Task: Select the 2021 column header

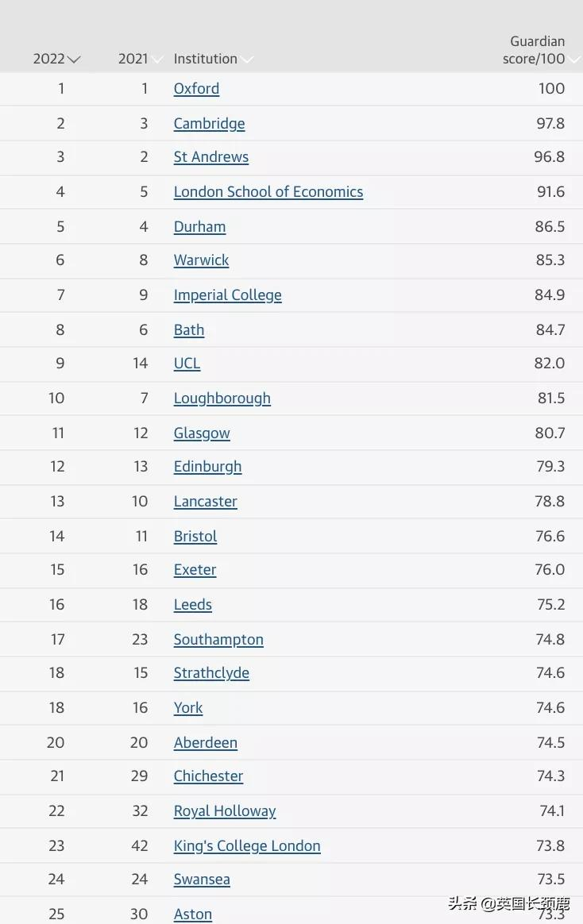Action: click(137, 58)
